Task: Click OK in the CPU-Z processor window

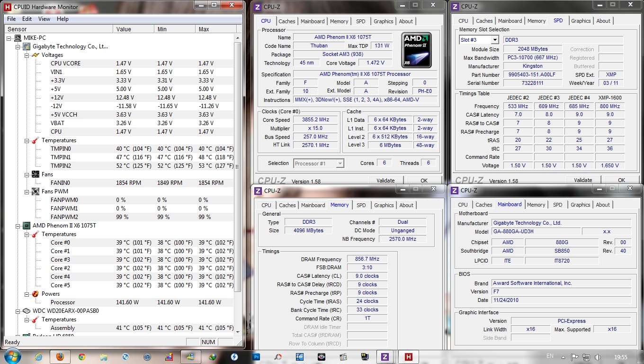Action: 424,181
